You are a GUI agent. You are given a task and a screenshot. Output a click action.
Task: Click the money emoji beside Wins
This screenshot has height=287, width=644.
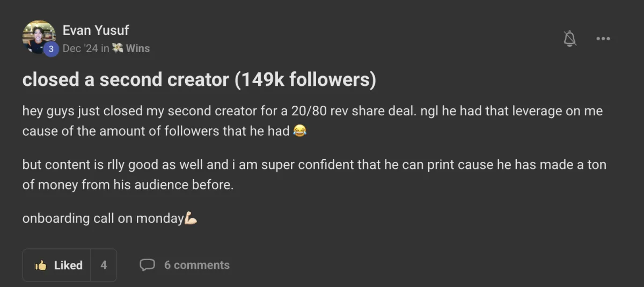[118, 48]
